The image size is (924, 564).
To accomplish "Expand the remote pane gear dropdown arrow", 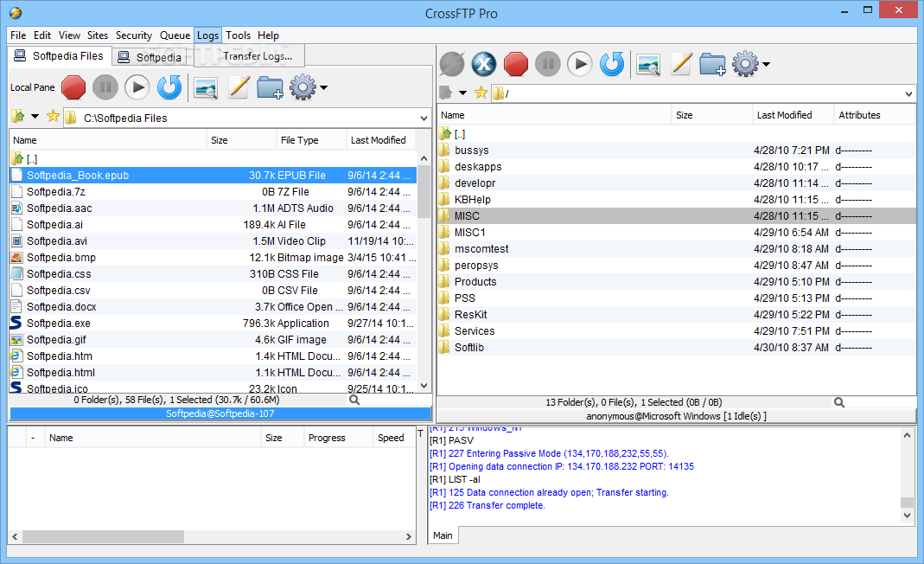I will point(766,64).
